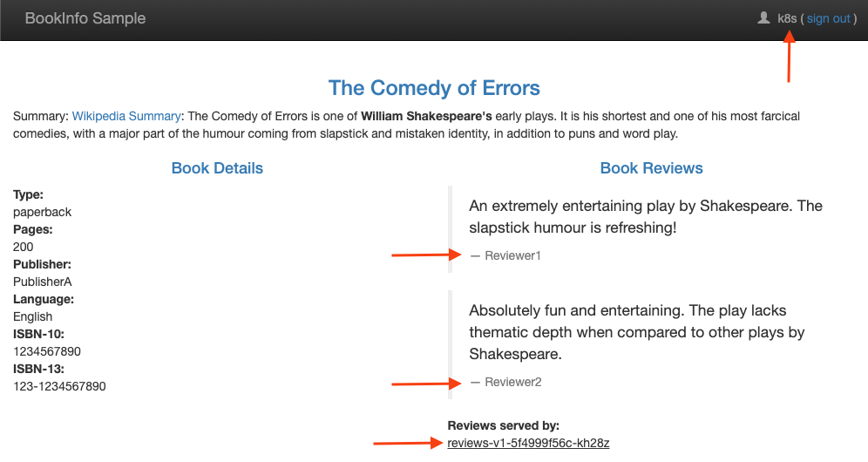Click the Book Reviews heading

[651, 168]
